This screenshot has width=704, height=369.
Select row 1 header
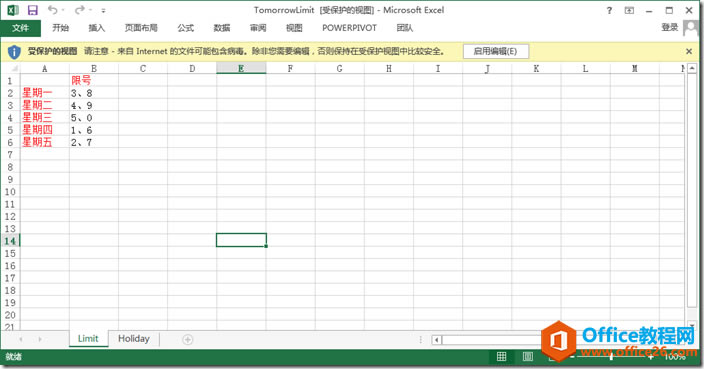pyautogui.click(x=10, y=81)
